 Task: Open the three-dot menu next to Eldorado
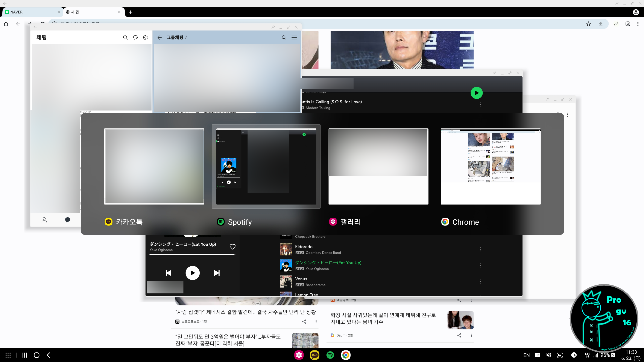(x=480, y=249)
